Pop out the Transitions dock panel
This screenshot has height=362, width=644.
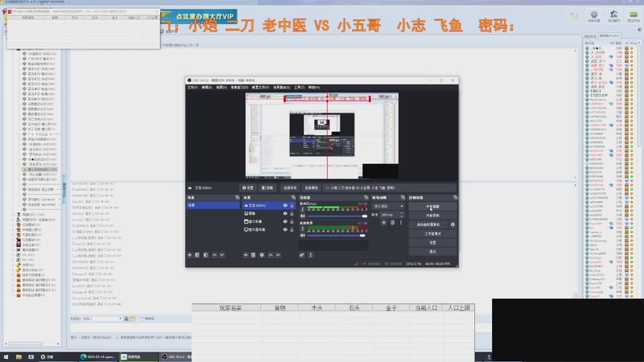click(402, 197)
